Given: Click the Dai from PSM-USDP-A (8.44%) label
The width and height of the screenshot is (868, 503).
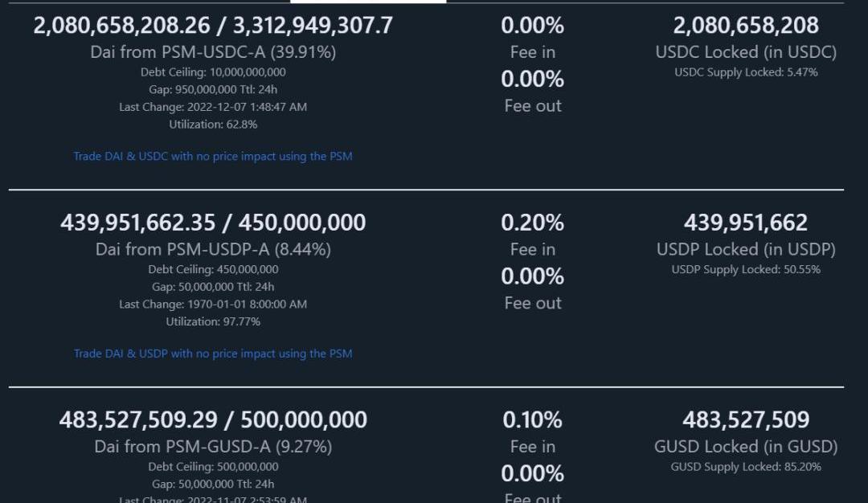Looking at the screenshot, I should pos(213,250).
